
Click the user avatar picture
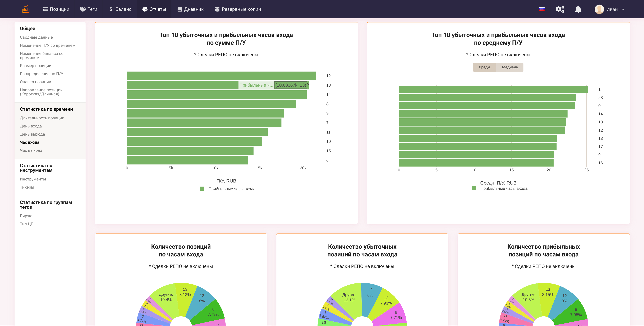click(599, 9)
